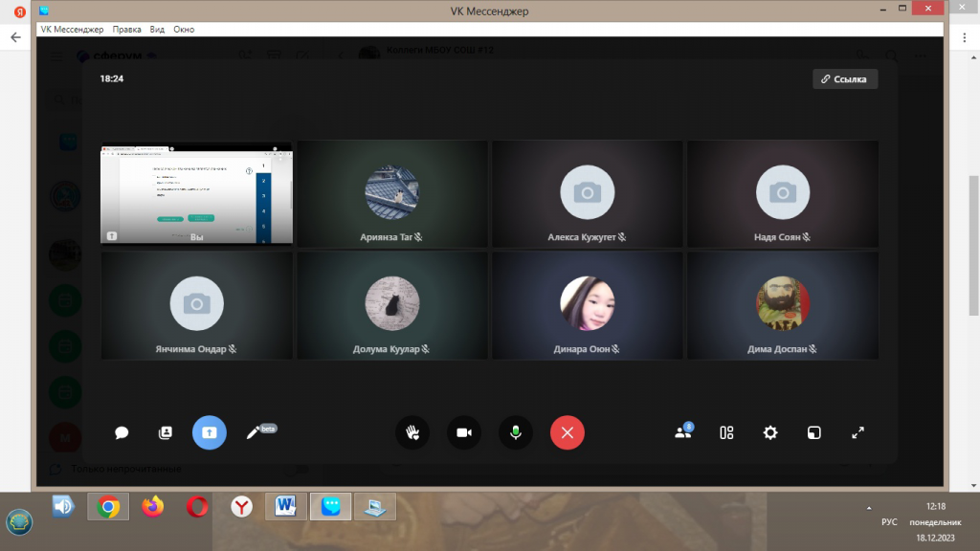Open the Вид menu
The image size is (980, 551).
(x=157, y=30)
